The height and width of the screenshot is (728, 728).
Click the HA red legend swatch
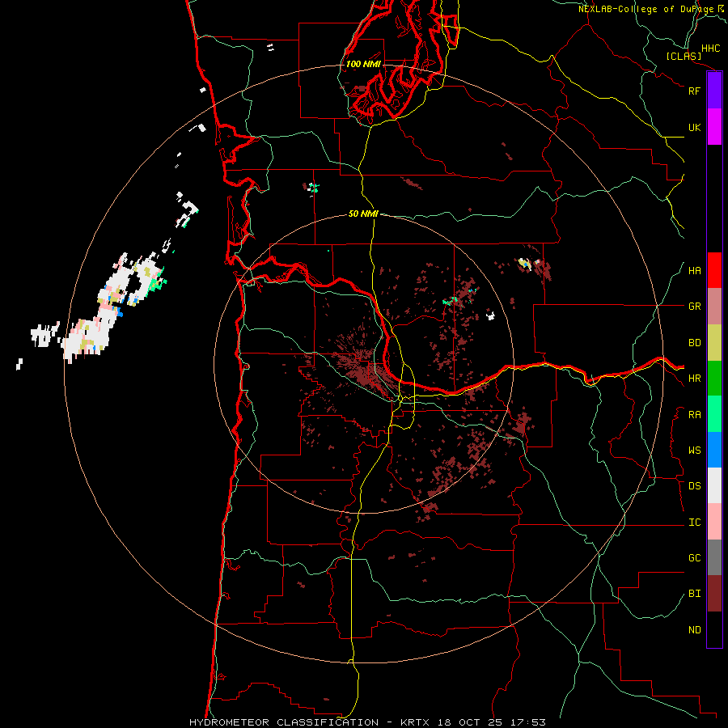pyautogui.click(x=714, y=270)
